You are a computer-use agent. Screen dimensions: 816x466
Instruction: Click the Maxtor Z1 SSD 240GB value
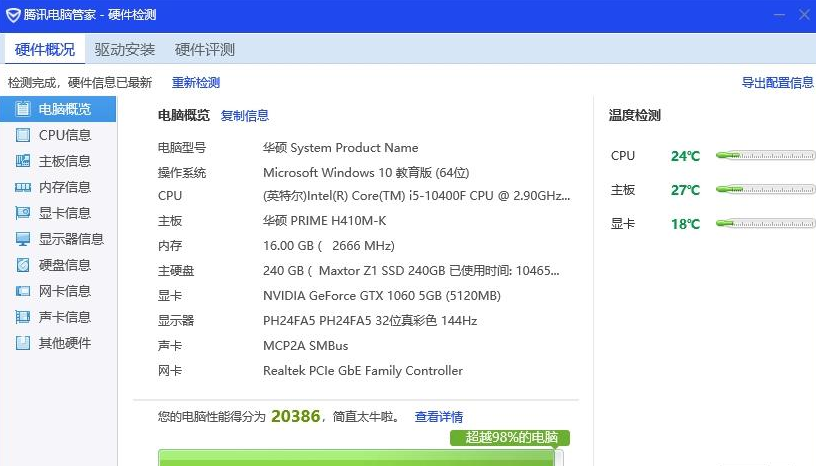tap(411, 271)
